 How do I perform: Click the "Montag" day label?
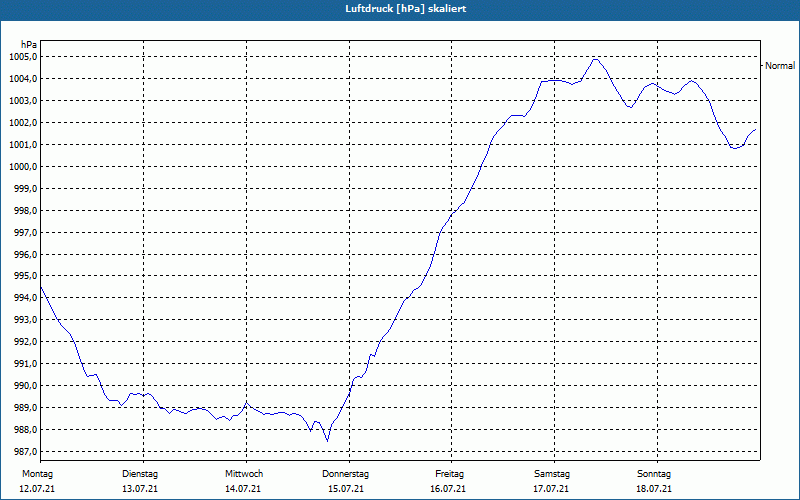(37, 474)
